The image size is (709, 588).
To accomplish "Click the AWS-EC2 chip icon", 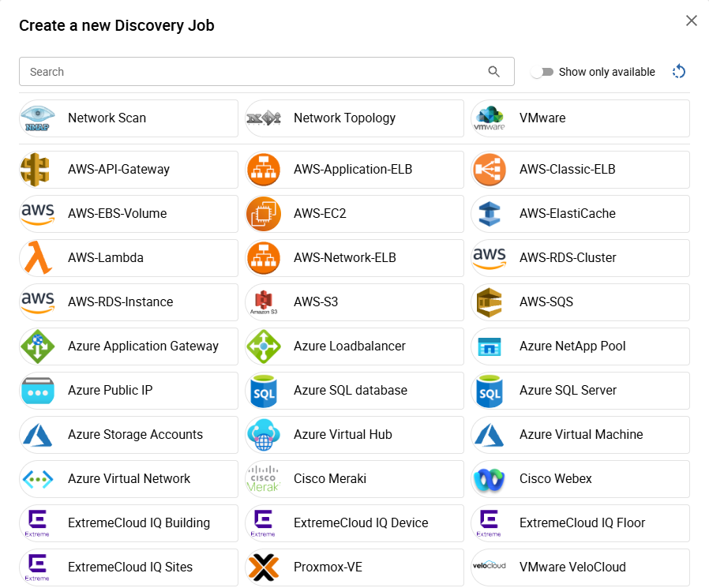I will coord(264,214).
